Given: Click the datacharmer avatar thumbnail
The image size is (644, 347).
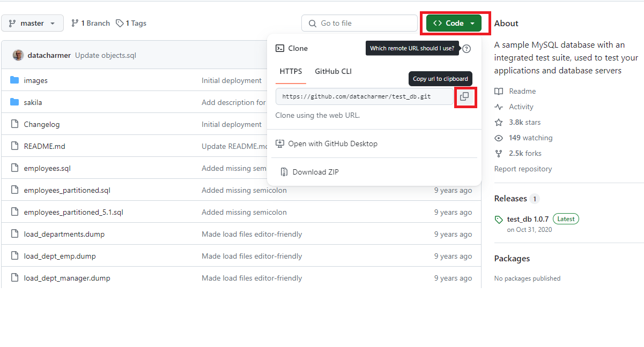Looking at the screenshot, I should [18, 55].
